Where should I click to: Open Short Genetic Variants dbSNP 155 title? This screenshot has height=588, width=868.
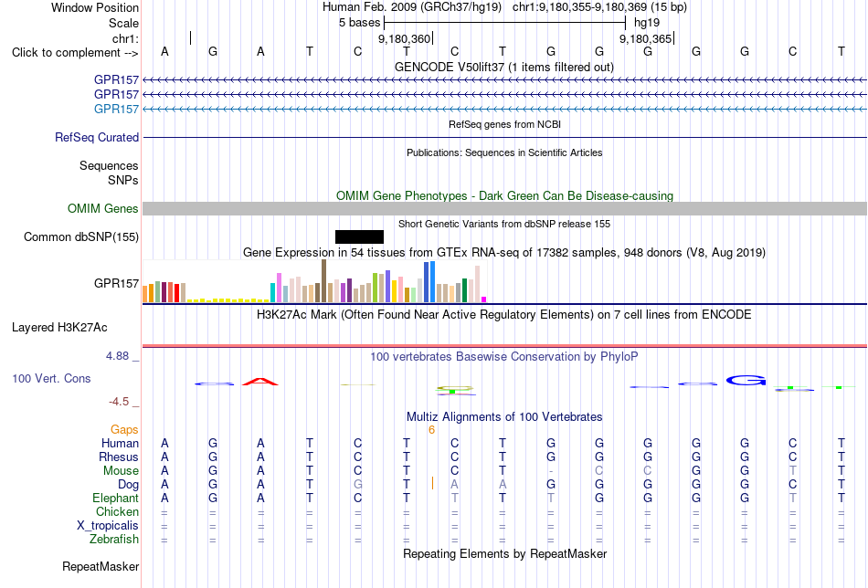pos(504,224)
